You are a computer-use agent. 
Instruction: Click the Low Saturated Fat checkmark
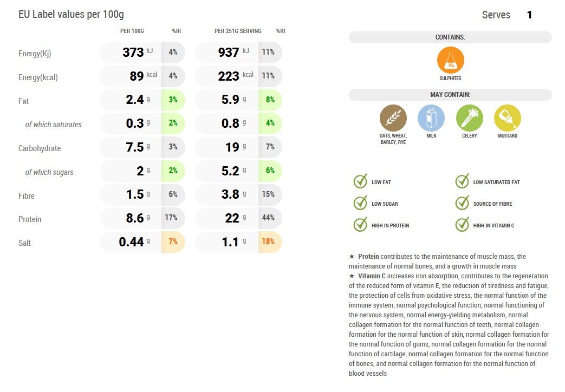(462, 181)
